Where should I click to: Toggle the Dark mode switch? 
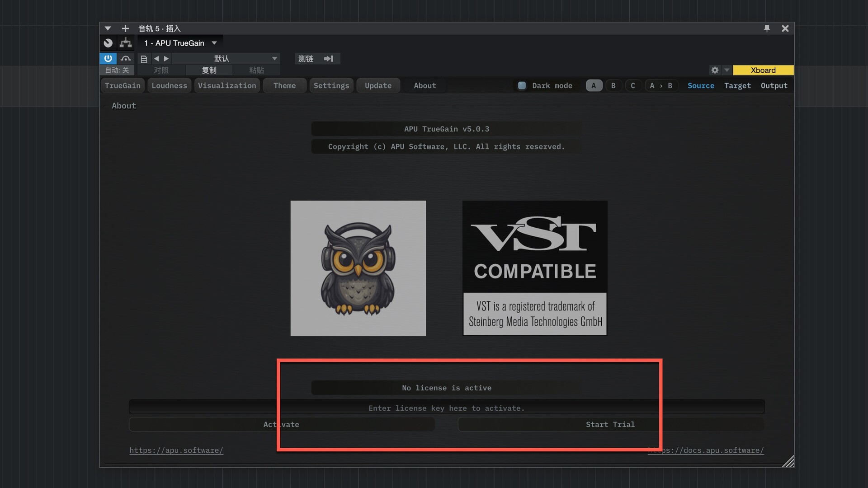pos(522,85)
